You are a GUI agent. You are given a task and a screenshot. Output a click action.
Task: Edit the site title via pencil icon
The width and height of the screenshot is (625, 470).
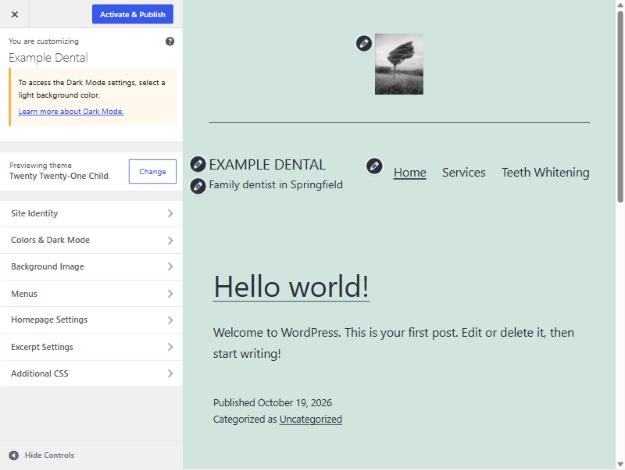click(x=198, y=164)
